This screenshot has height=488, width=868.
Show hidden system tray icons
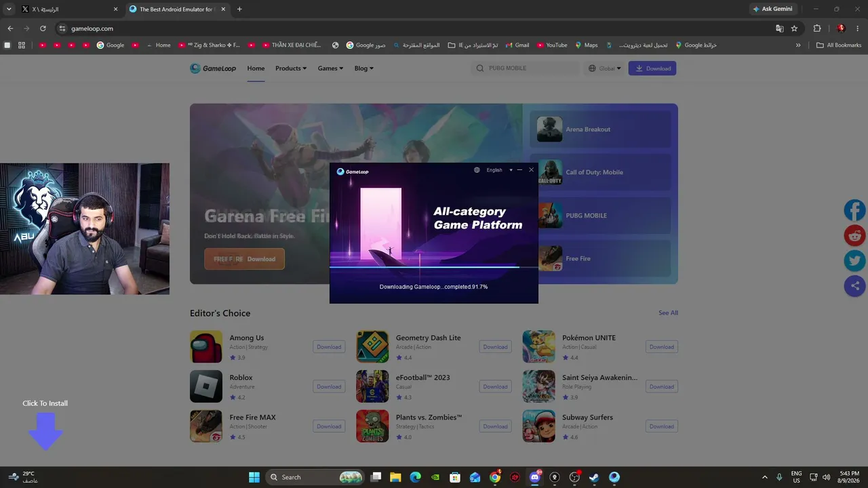[x=765, y=477]
